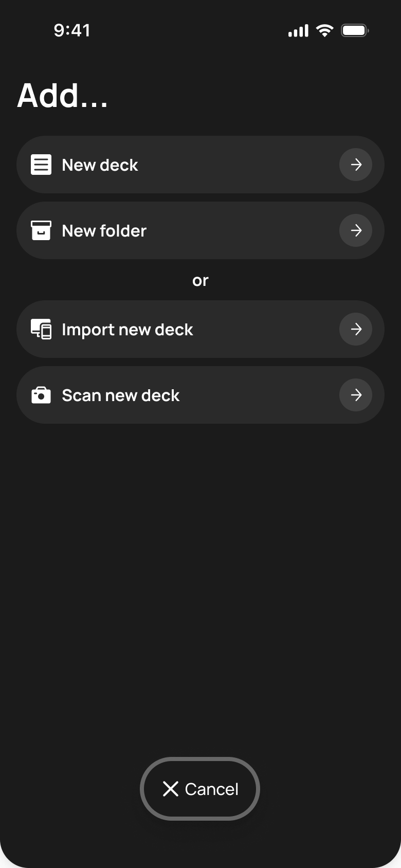The width and height of the screenshot is (401, 868).
Task: Click the New deck list icon
Action: click(x=41, y=165)
